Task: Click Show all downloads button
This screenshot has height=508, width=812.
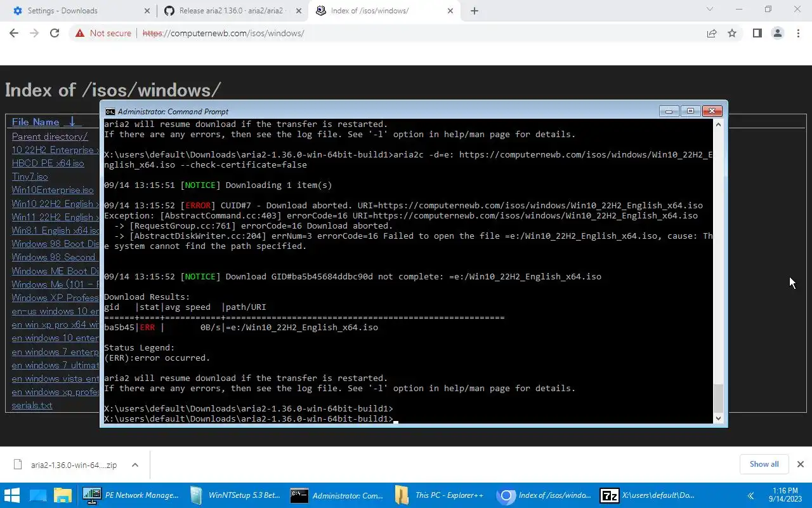Action: 764,464
